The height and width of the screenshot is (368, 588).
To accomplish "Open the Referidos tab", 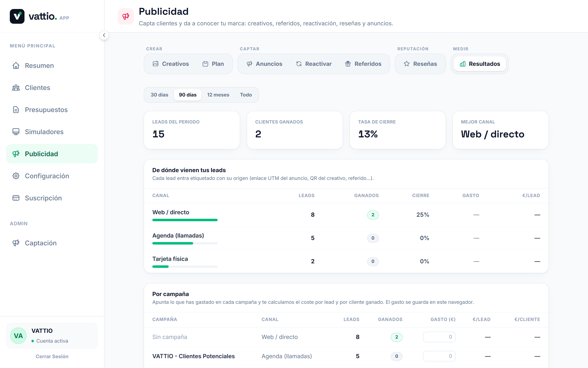I will (x=363, y=64).
